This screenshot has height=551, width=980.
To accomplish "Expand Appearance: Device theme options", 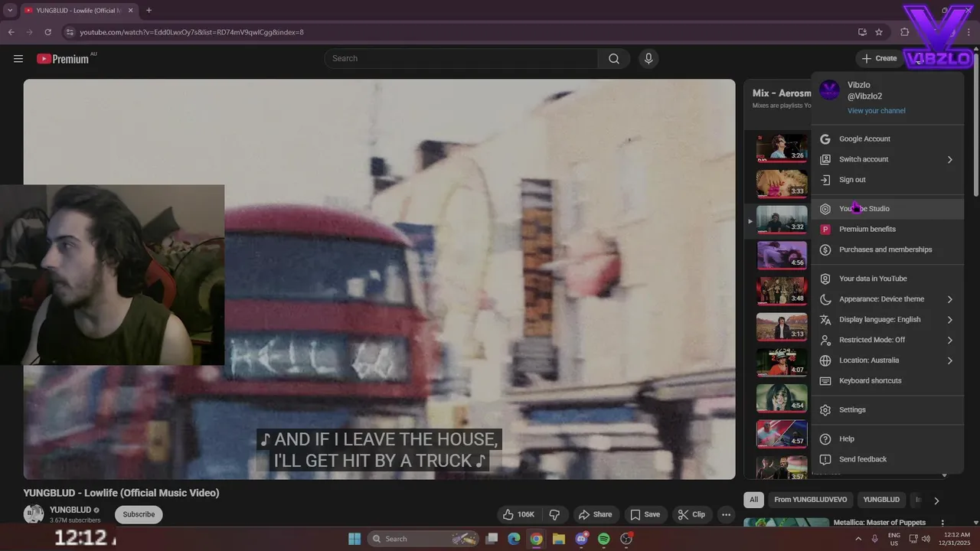I will point(887,299).
